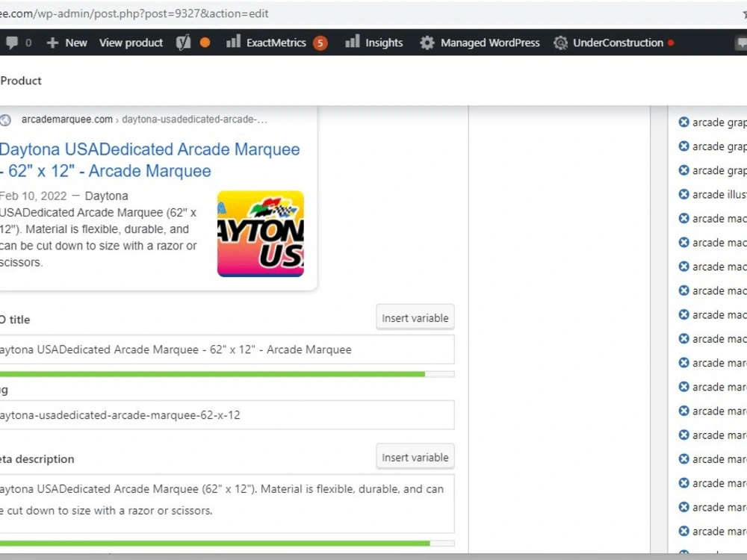747x560 pixels.
Task: Click the SEO title length progress bar
Action: [227, 374]
